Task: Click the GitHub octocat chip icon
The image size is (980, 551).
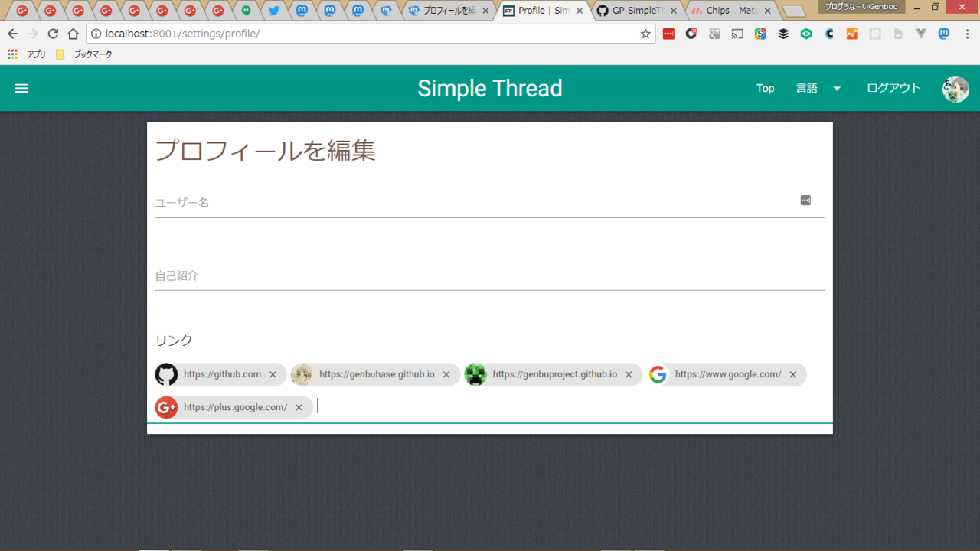Action: point(166,374)
